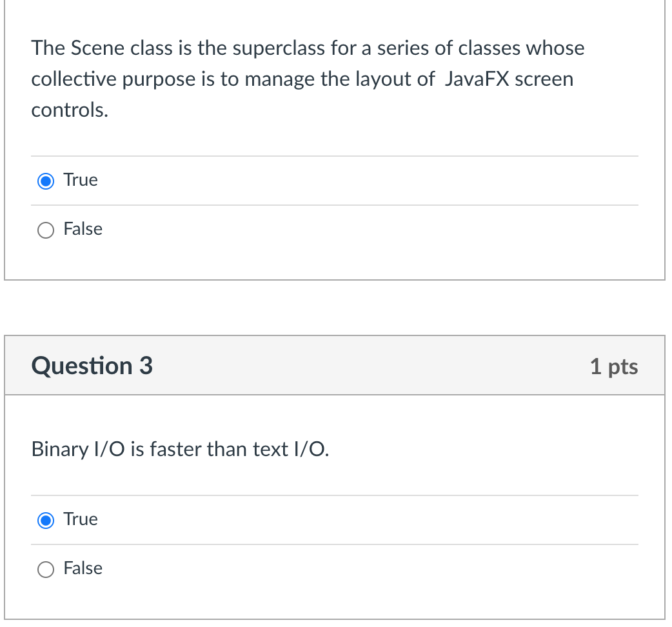
Task: Choose False radio button for Question 3
Action: 46,570
